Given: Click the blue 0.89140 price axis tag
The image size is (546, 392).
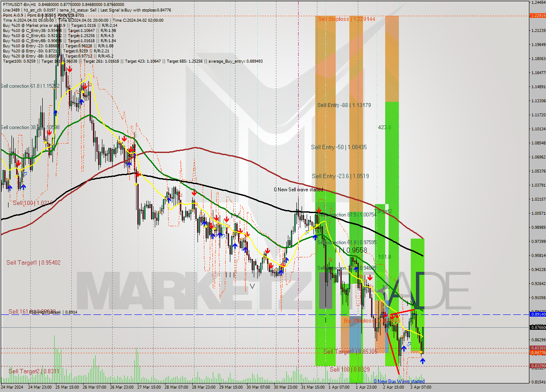Looking at the screenshot, I should [537, 314].
